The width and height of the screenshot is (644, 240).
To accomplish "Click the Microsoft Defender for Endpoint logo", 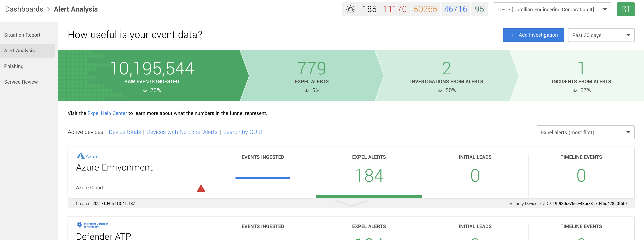I will click(92, 225).
